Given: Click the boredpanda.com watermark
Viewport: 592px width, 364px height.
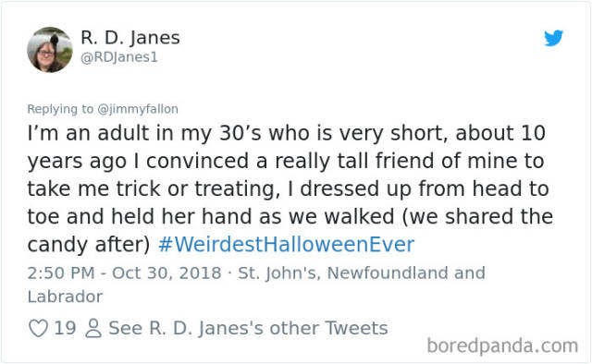Looking at the screenshot, I should [502, 346].
